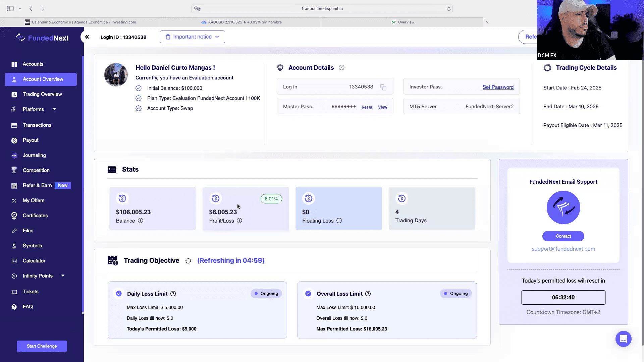The height and width of the screenshot is (362, 644).
Task: Collapse sidebar with double chevron icon
Action: pos(87,37)
